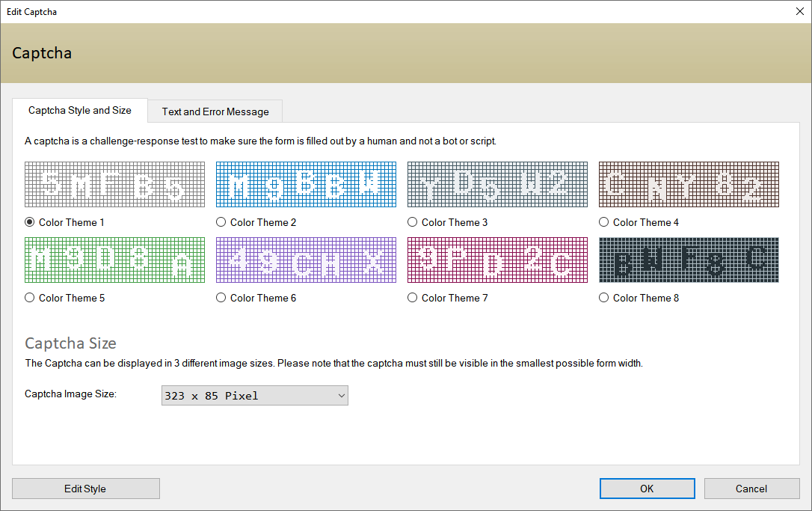Click the pink Color Theme 7 captcha preview
Image resolution: width=812 pixels, height=511 pixels.
pyautogui.click(x=497, y=260)
